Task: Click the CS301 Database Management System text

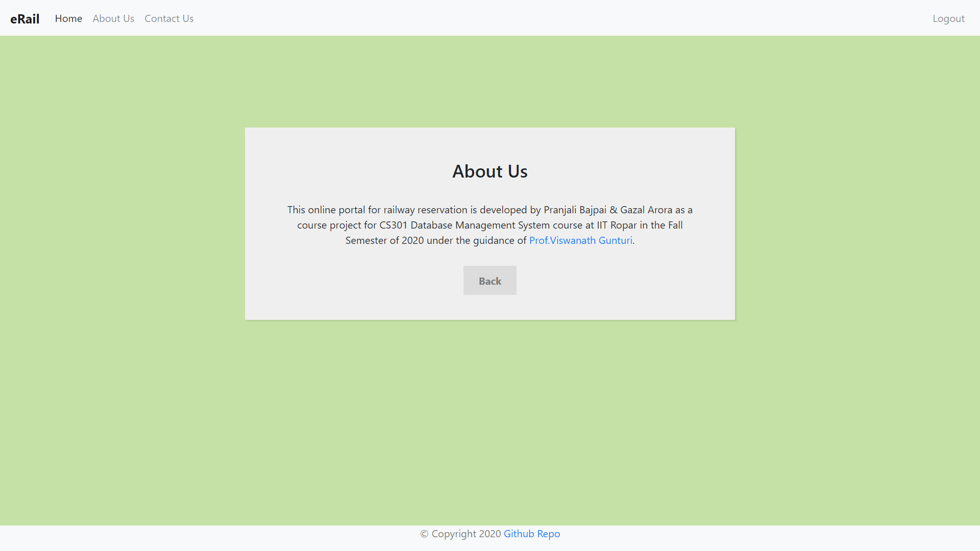Action: pos(464,225)
